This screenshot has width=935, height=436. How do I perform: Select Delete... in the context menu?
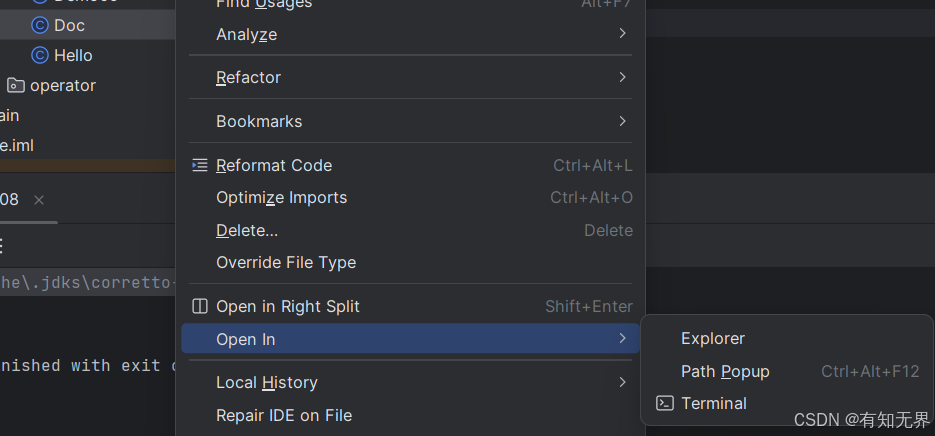pos(247,230)
